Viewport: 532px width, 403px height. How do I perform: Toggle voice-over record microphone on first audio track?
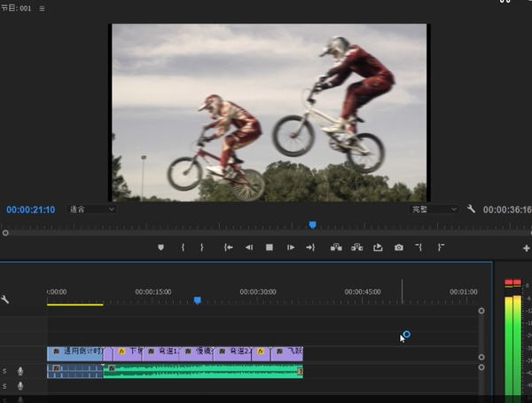(x=20, y=371)
